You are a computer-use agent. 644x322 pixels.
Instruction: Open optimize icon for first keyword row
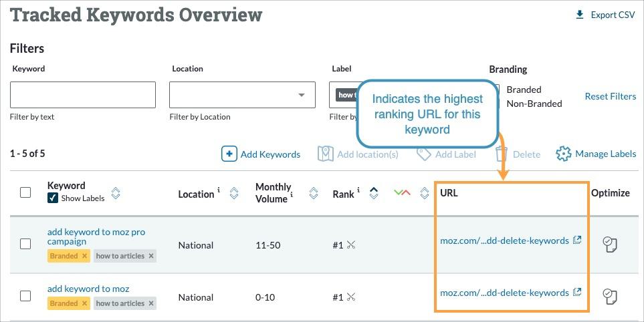pos(609,244)
